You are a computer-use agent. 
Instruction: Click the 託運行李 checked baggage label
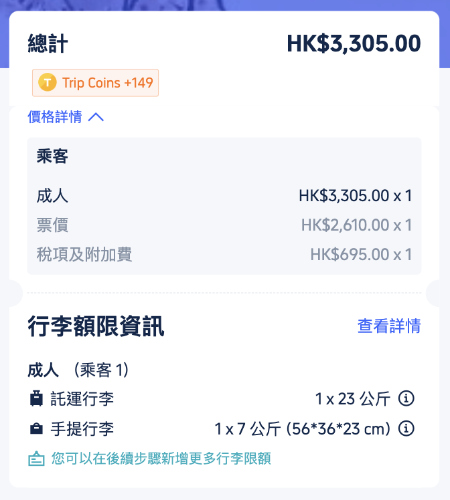(82, 398)
